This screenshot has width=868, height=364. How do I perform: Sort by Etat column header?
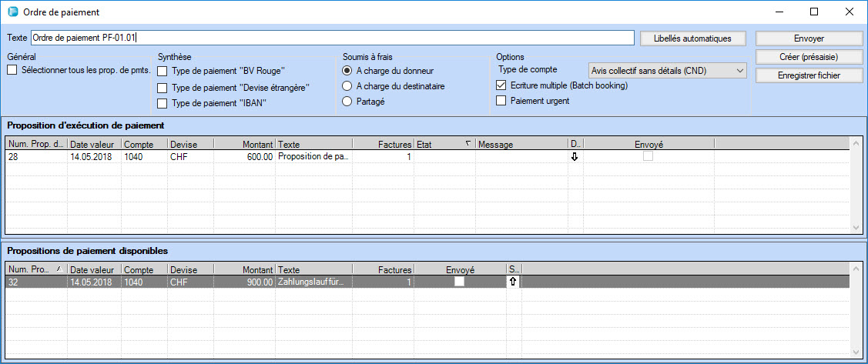coord(444,144)
